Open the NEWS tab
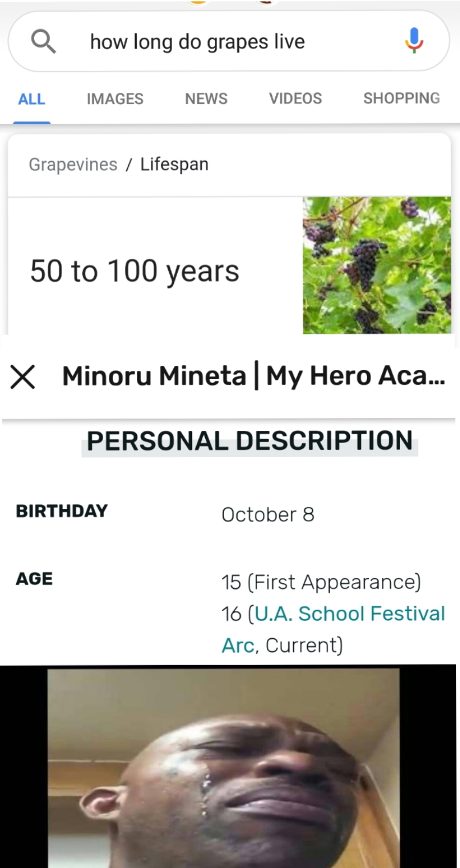 tap(206, 99)
